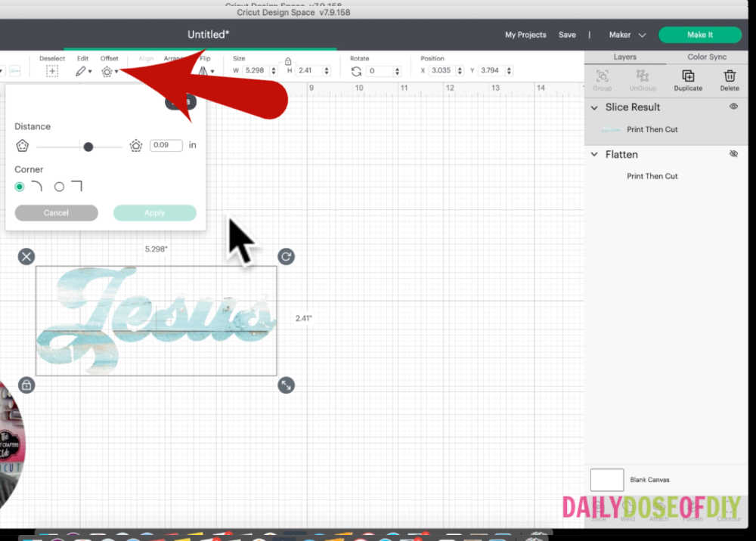Click the offset Distance slider handle
756x541 pixels.
click(x=88, y=147)
